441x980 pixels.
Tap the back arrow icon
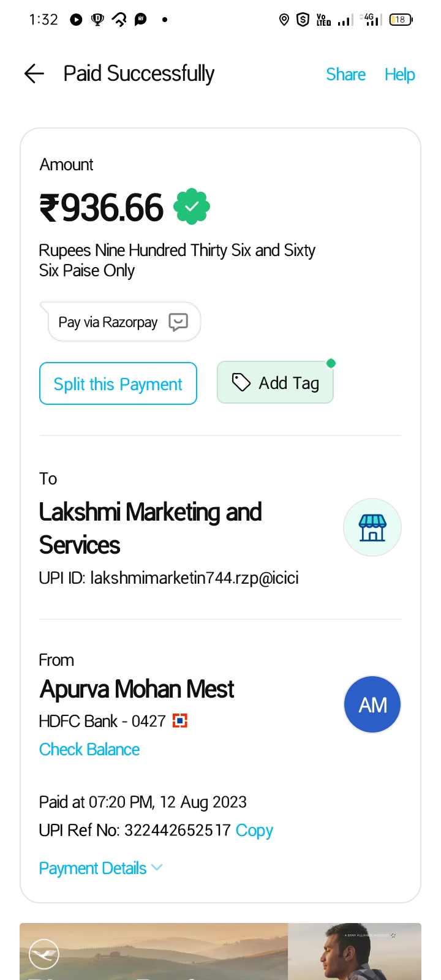(x=34, y=74)
